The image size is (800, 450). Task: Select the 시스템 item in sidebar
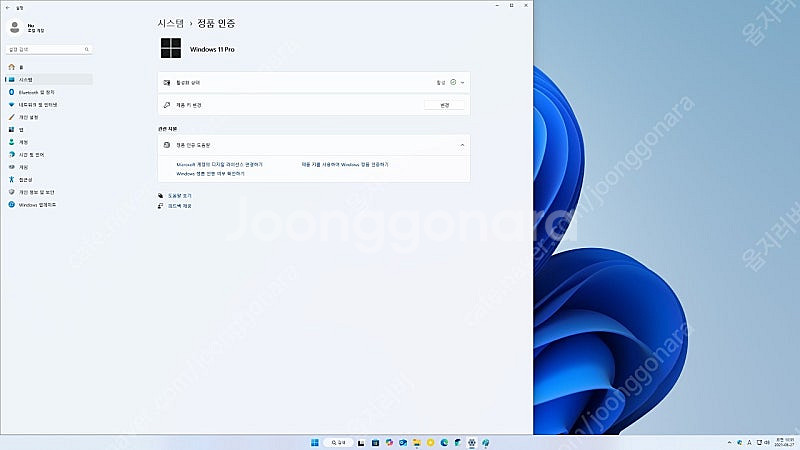pyautogui.click(x=49, y=80)
